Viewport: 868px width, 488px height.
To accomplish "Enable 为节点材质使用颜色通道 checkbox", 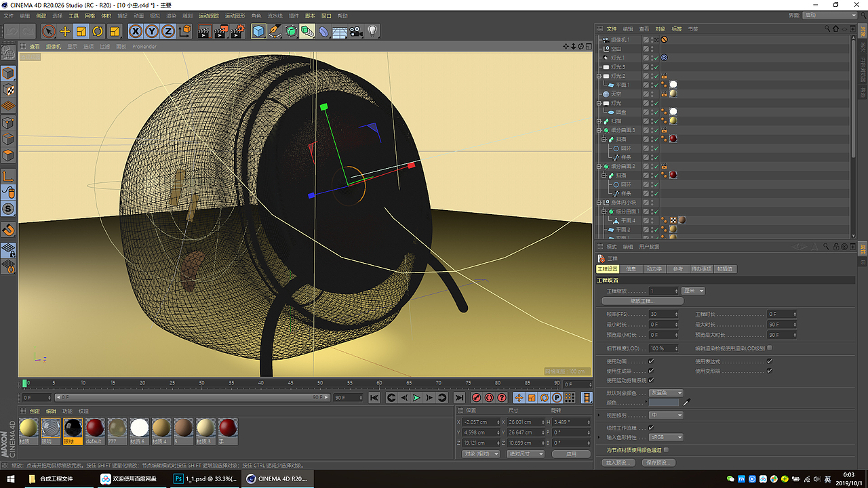I will pos(666,449).
